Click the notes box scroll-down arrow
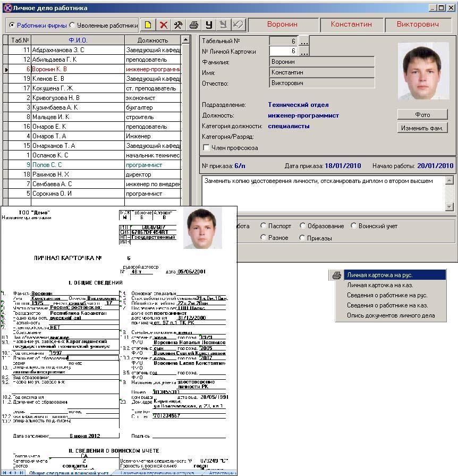Image resolution: width=458 pixels, height=476 pixels. (449, 207)
